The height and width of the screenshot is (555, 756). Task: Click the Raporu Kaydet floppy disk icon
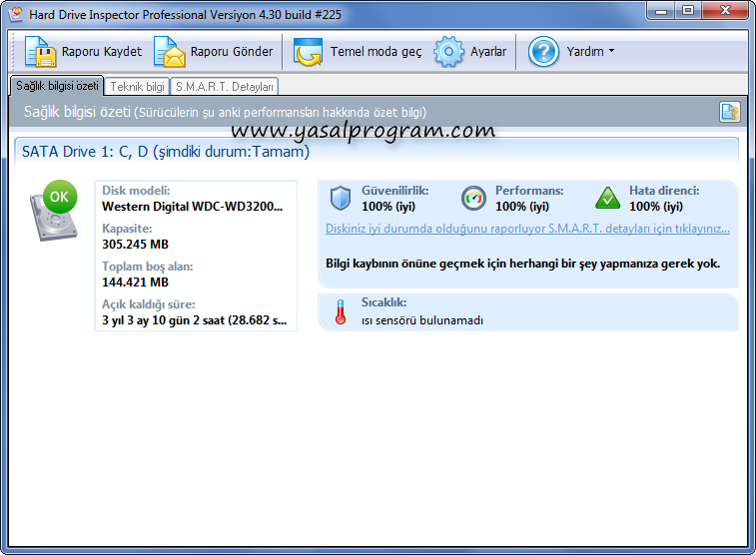point(40,52)
